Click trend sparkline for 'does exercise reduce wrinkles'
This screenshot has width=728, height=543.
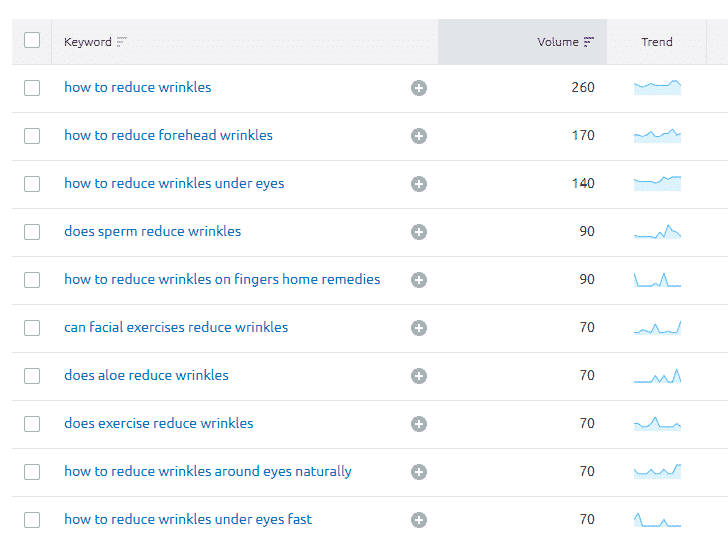(x=657, y=424)
